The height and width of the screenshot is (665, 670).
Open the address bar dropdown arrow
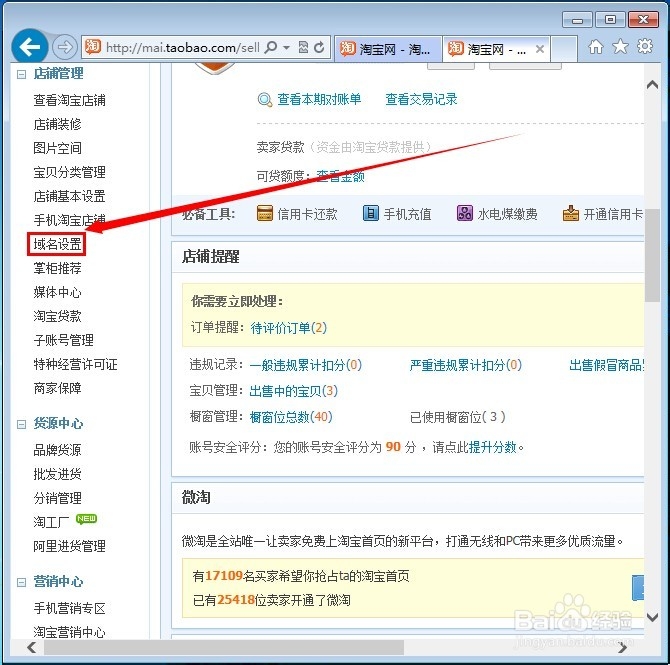tap(287, 47)
